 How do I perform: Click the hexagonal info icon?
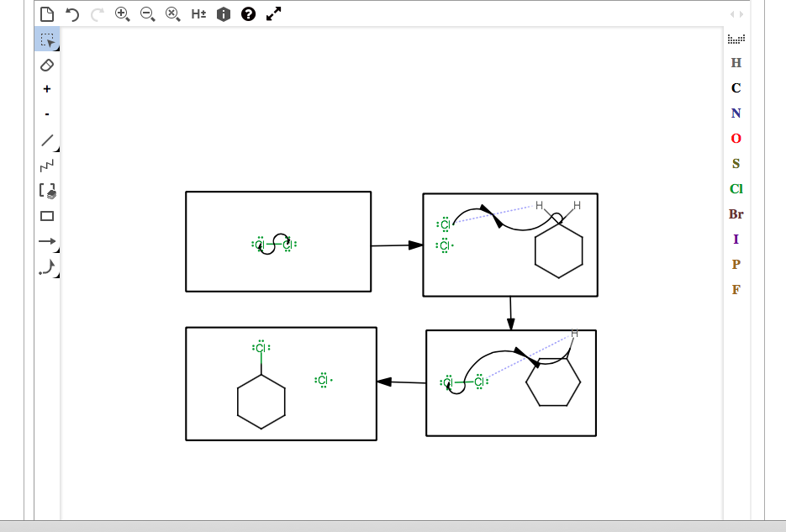coord(222,13)
